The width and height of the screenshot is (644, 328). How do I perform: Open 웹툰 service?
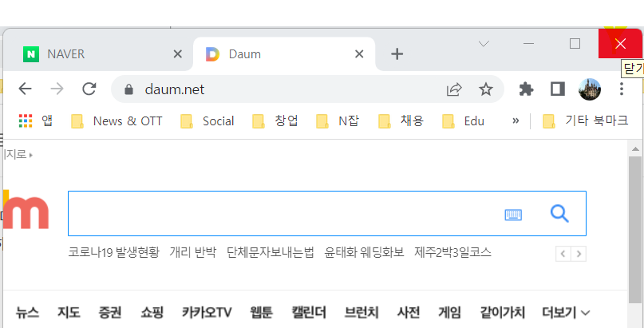(261, 313)
